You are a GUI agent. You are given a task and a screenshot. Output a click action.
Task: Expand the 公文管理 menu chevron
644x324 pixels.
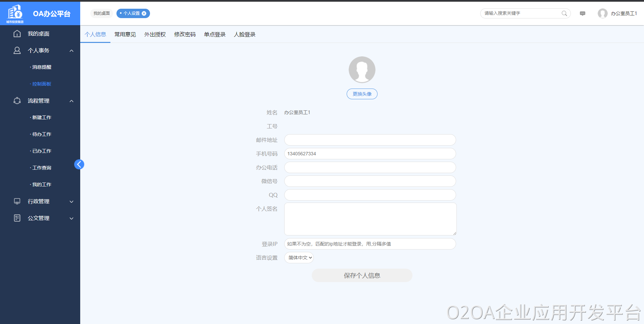(x=71, y=218)
